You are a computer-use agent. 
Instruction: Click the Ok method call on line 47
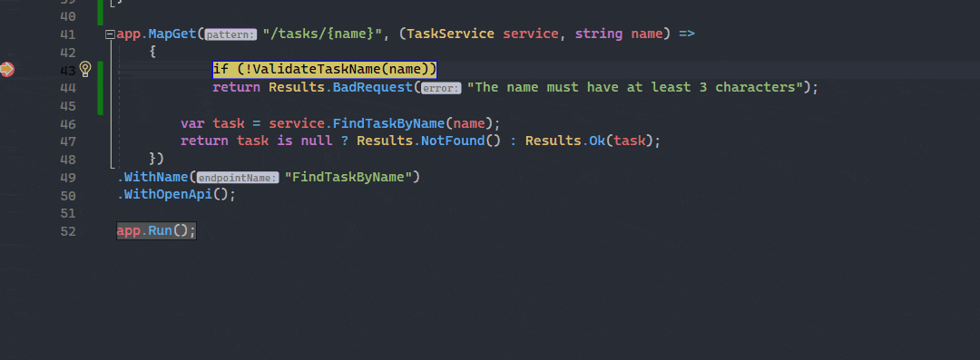tap(597, 141)
